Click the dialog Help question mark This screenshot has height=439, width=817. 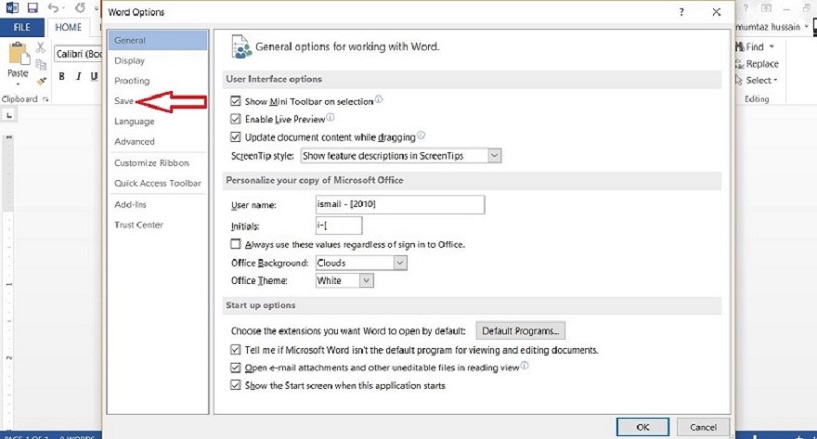point(681,12)
